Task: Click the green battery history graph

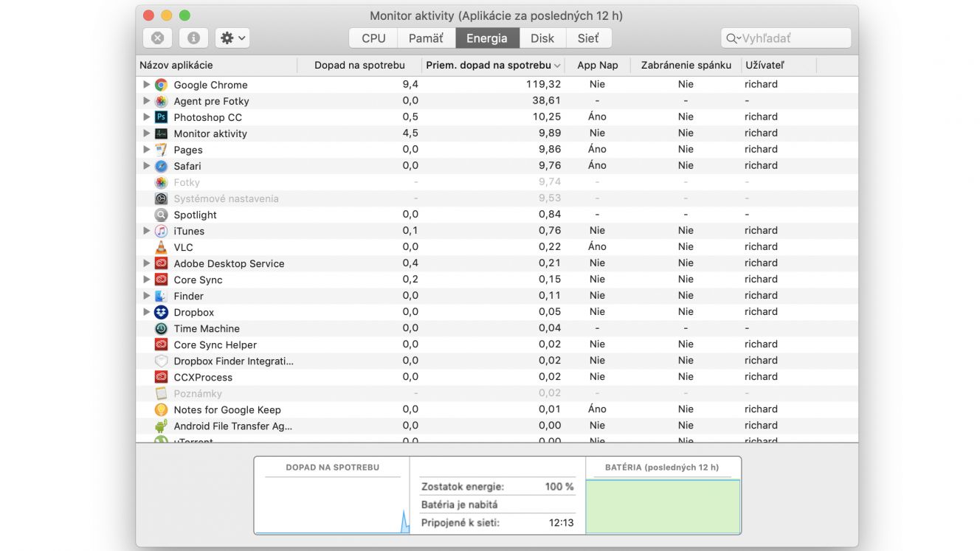Action: (x=663, y=506)
